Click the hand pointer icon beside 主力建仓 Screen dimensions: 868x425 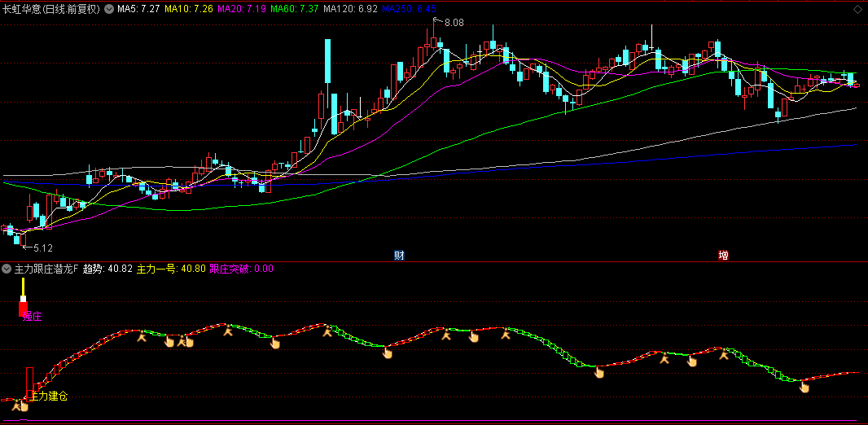pyautogui.click(x=24, y=406)
